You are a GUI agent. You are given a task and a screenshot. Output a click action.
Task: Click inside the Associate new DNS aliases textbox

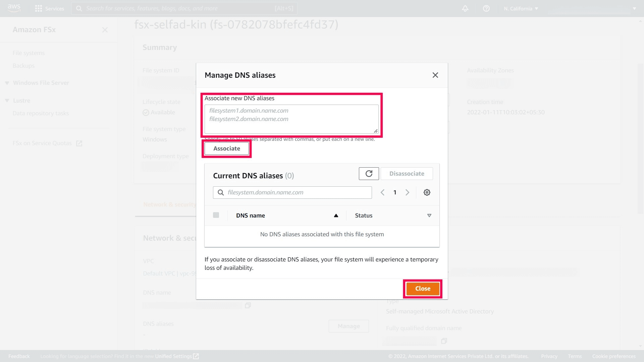(291, 119)
